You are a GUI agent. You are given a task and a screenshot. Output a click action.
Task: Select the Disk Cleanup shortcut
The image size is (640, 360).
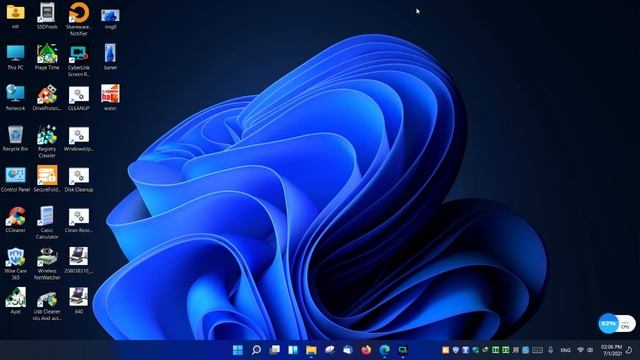(79, 180)
